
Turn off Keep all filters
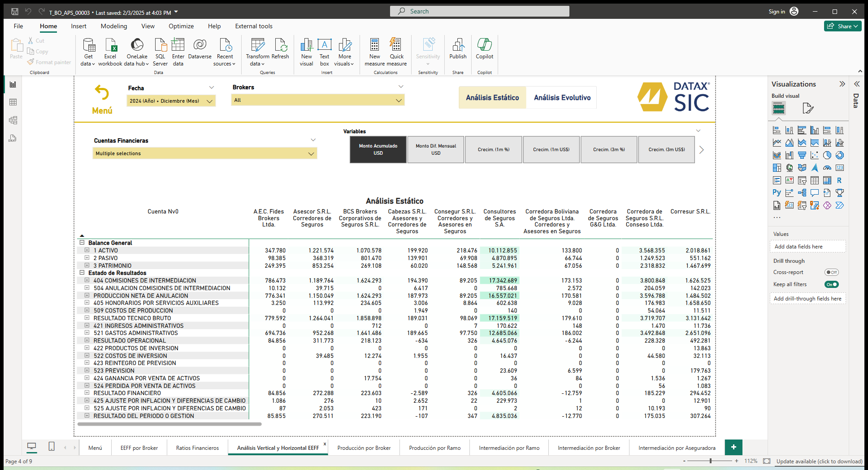click(831, 284)
